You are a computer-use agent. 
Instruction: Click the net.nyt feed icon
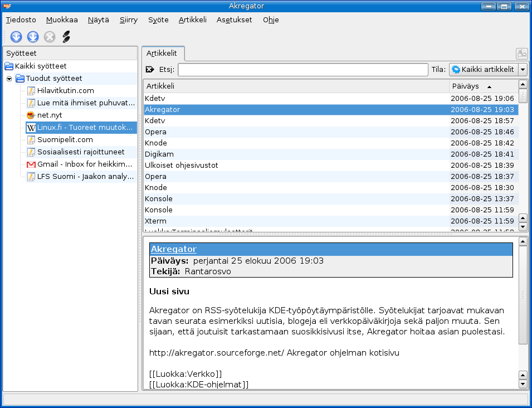tap(31, 115)
